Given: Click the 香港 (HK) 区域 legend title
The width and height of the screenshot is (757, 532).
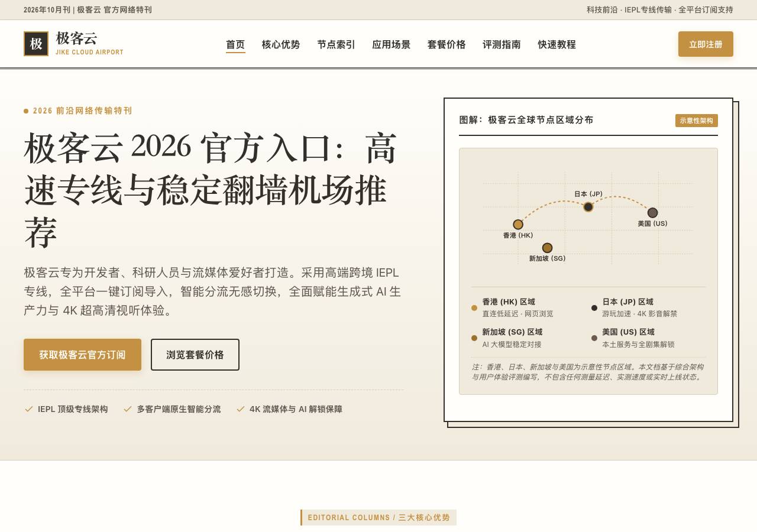Looking at the screenshot, I should tap(509, 302).
